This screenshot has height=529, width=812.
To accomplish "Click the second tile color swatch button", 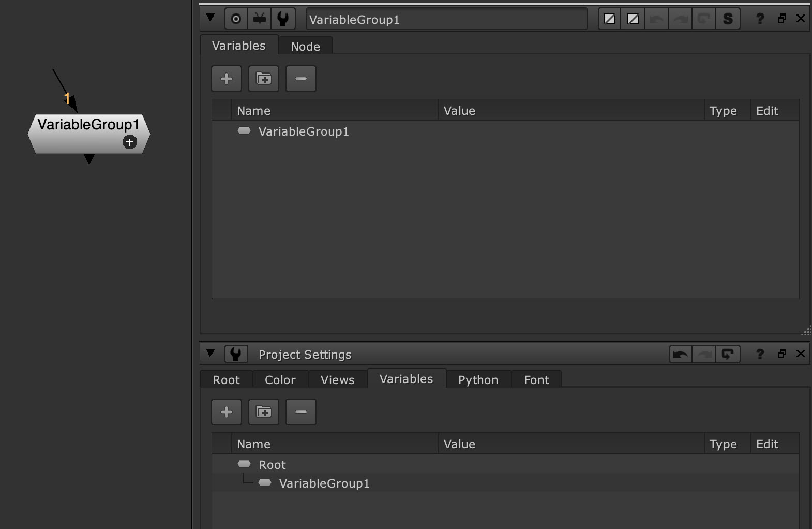I will pyautogui.click(x=633, y=19).
